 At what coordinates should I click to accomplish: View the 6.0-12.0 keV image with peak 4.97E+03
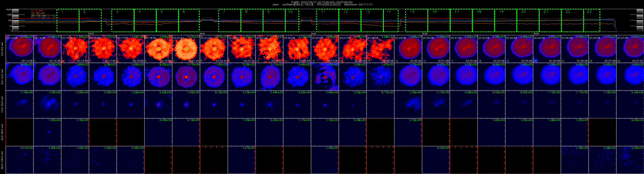[325, 76]
